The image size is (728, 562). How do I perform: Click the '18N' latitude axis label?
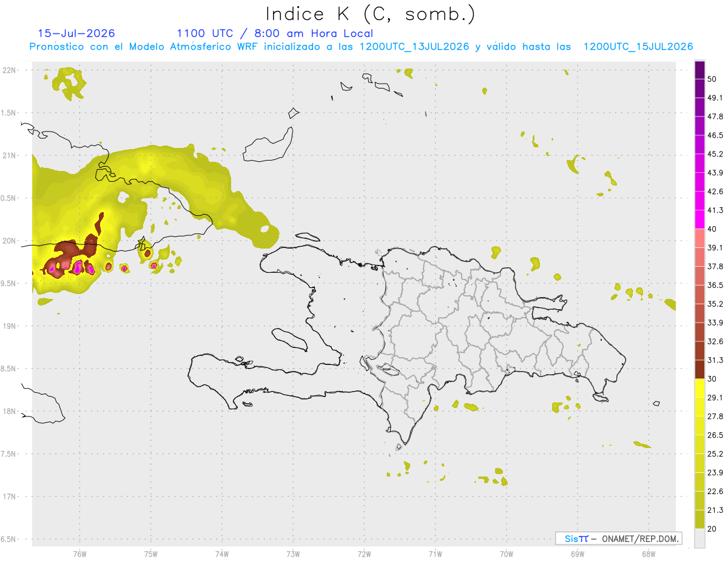(9, 411)
